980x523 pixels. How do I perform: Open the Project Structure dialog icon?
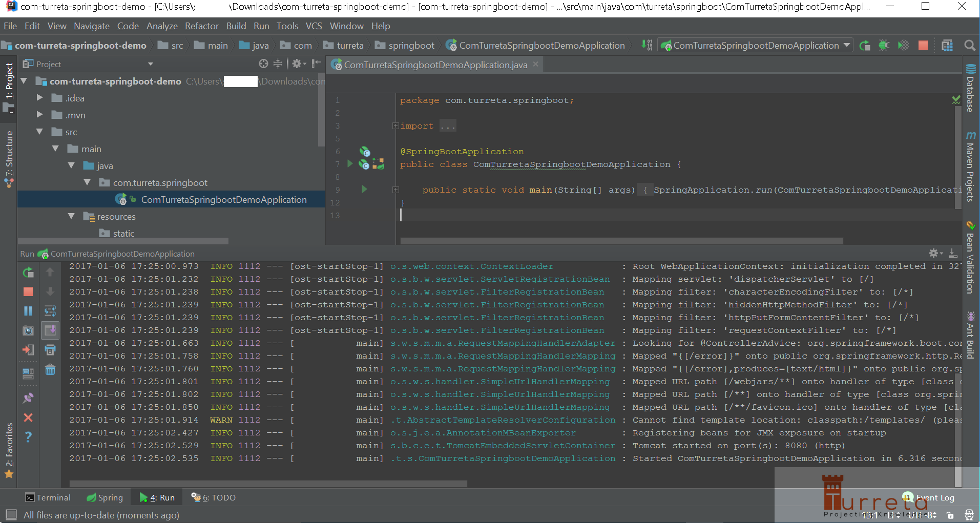coord(947,46)
